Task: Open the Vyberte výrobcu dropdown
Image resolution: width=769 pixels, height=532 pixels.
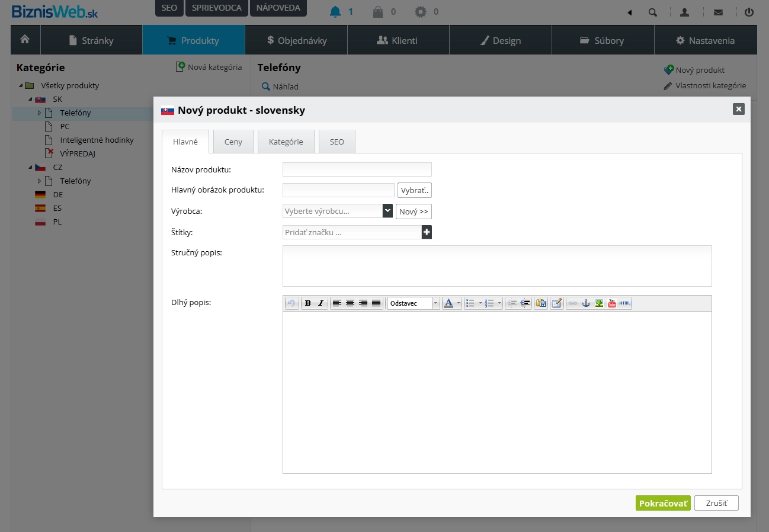Action: [387, 211]
